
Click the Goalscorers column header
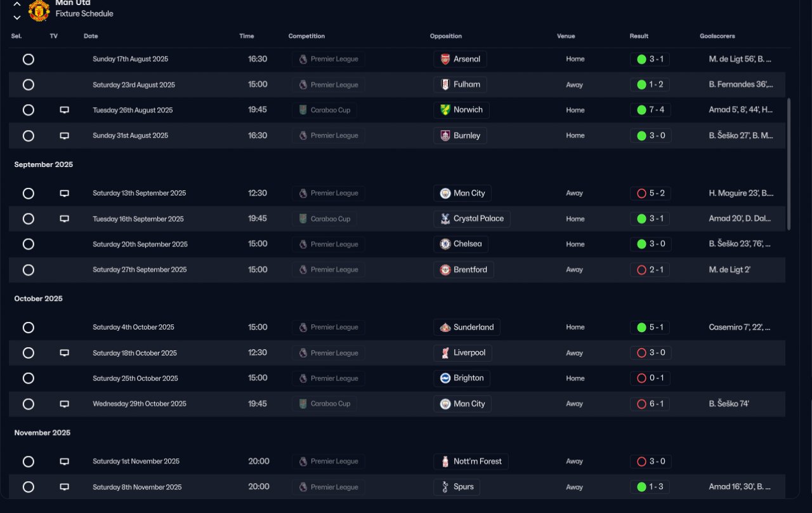point(717,36)
